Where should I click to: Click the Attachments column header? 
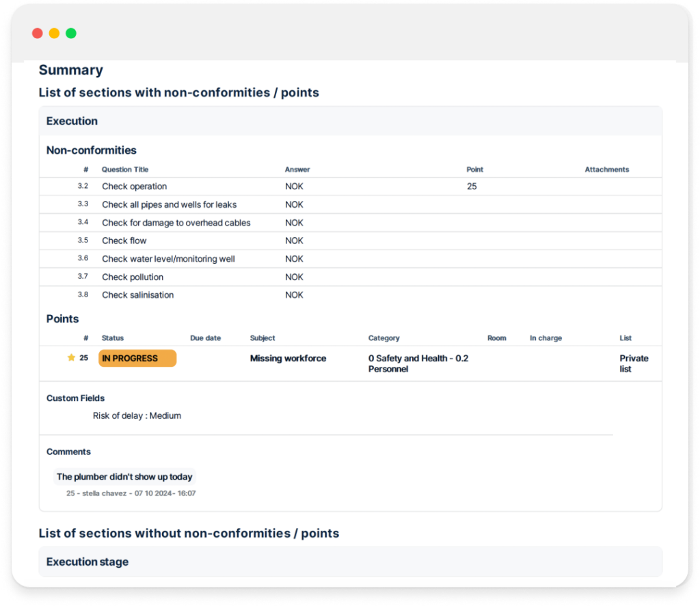point(606,169)
